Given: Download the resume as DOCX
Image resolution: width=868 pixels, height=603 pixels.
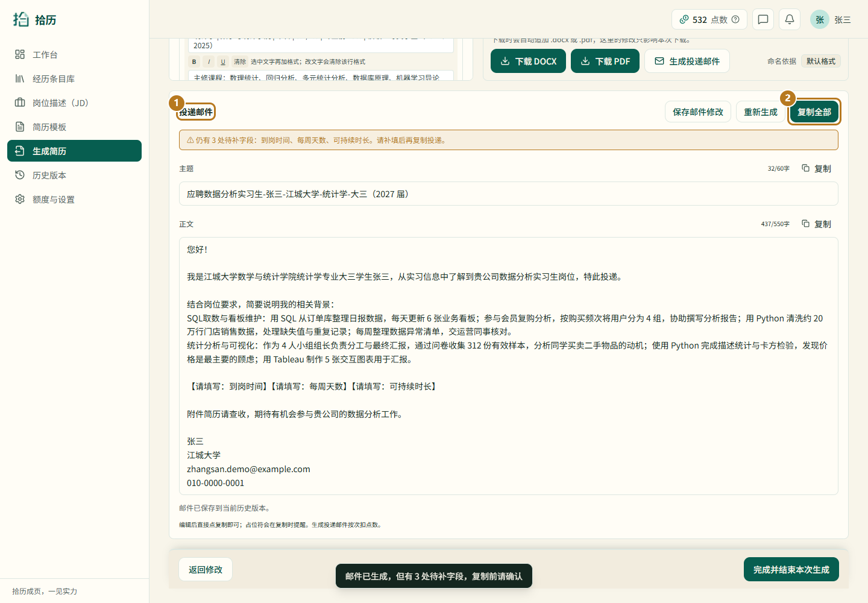Looking at the screenshot, I should coord(528,61).
